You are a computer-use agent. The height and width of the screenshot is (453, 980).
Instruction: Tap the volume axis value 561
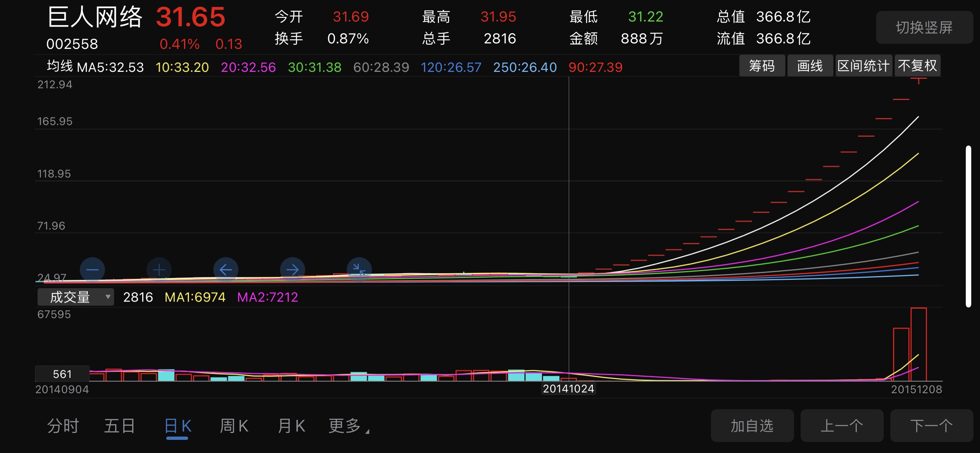[62, 374]
